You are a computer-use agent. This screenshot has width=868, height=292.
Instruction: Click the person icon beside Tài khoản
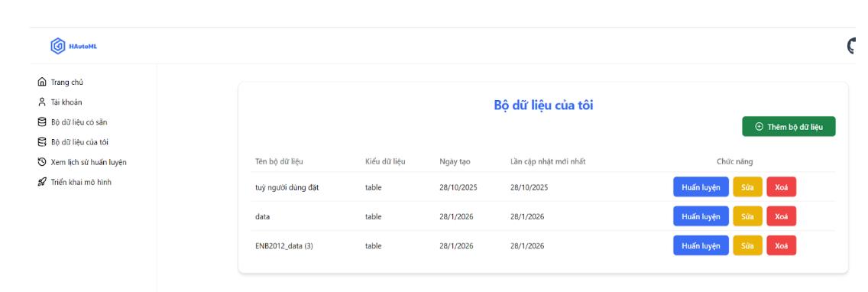42,102
